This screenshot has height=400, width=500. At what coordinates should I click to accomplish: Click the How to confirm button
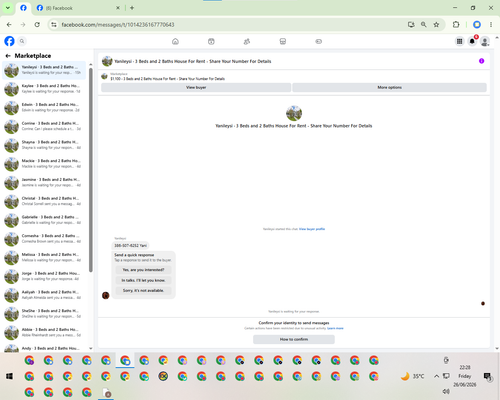tap(294, 339)
